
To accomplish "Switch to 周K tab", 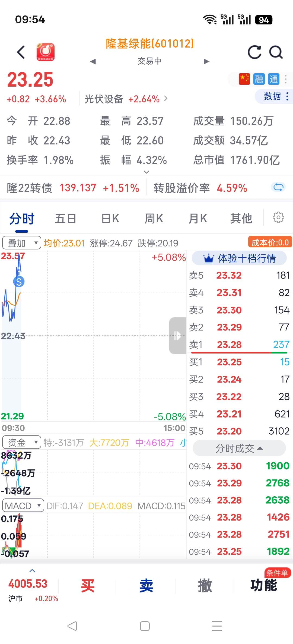I will [x=154, y=219].
